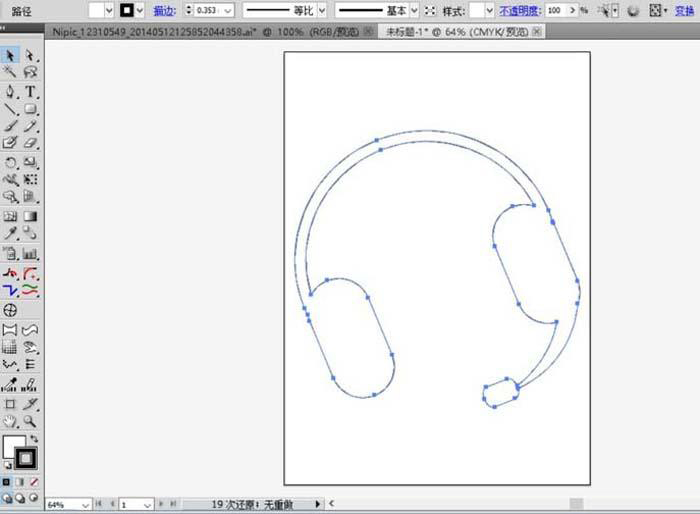
Task: Select the Free Transform tool
Action: 30,180
